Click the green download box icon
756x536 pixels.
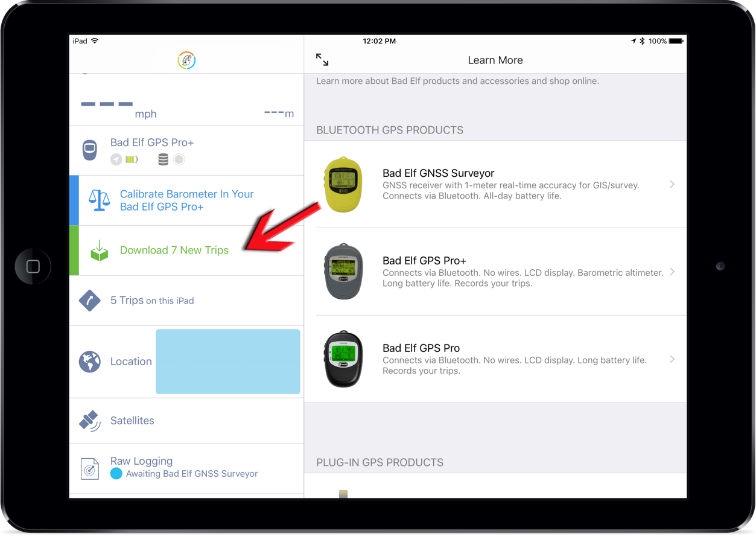coord(100,250)
